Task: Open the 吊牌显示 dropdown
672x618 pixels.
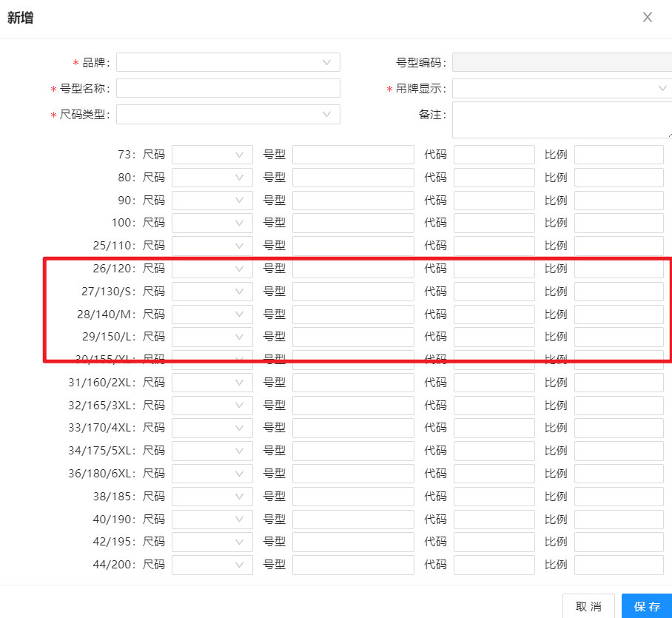Action: pos(561,89)
